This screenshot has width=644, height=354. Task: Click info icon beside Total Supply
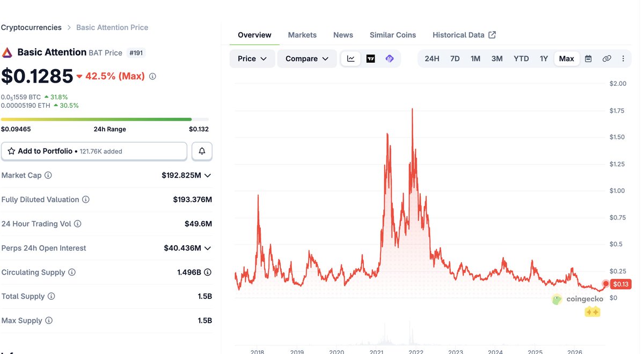(52, 296)
